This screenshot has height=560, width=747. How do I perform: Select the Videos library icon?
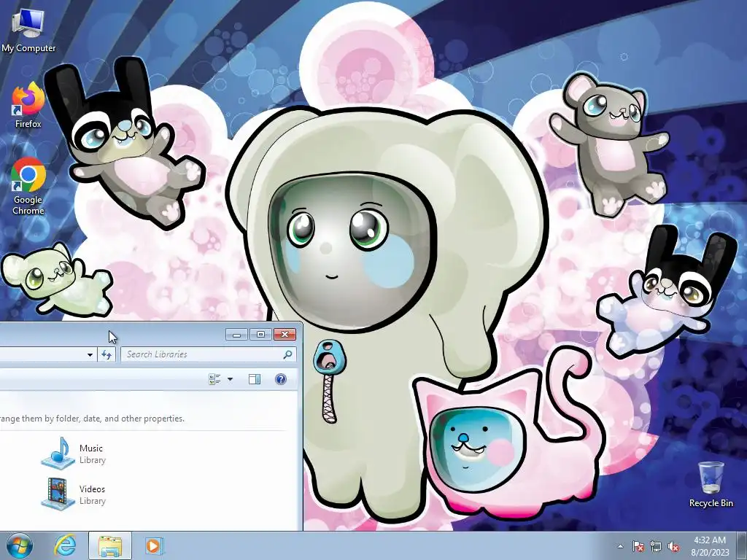point(58,494)
